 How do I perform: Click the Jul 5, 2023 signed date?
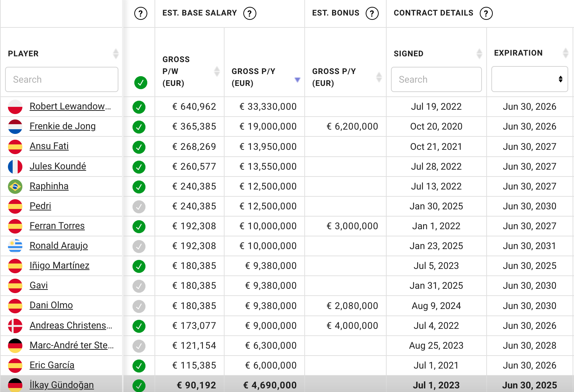[x=436, y=266]
